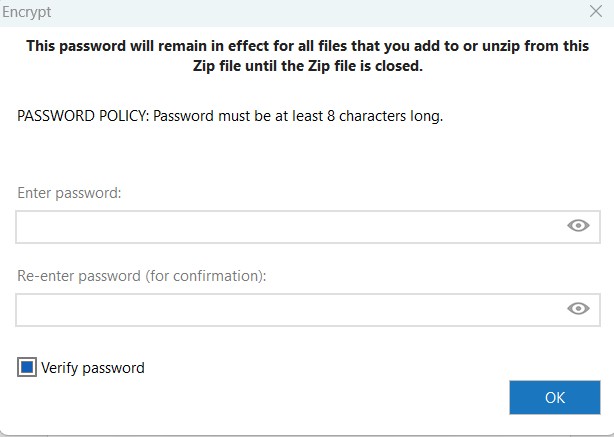The height and width of the screenshot is (437, 614).
Task: Dismiss the Encrypt window using close button
Action: click(x=596, y=12)
